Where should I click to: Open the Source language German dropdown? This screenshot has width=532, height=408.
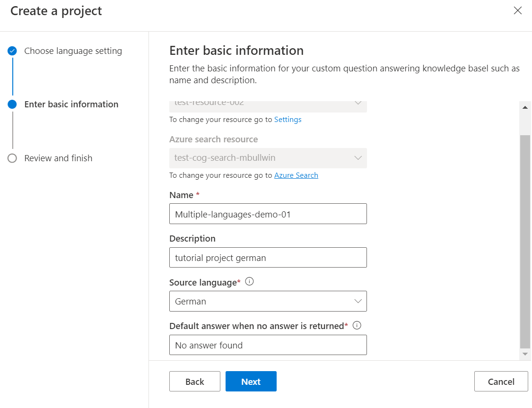(x=268, y=301)
